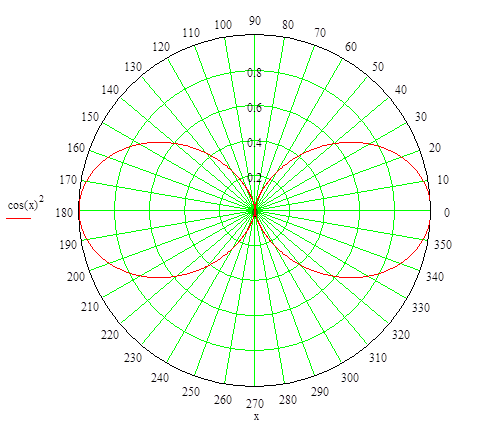
Task: Select the 90 degree angle label
Action: [x=255, y=21]
